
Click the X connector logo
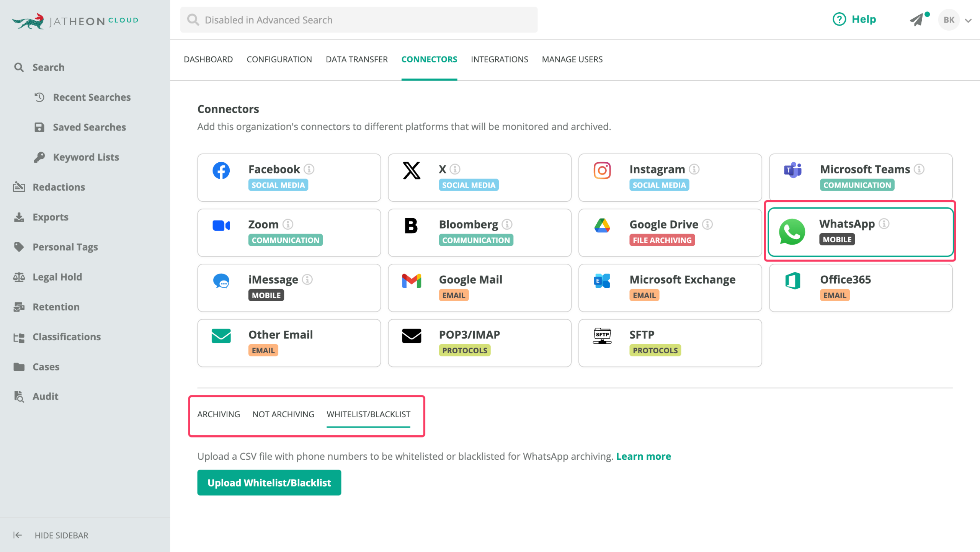[412, 171]
